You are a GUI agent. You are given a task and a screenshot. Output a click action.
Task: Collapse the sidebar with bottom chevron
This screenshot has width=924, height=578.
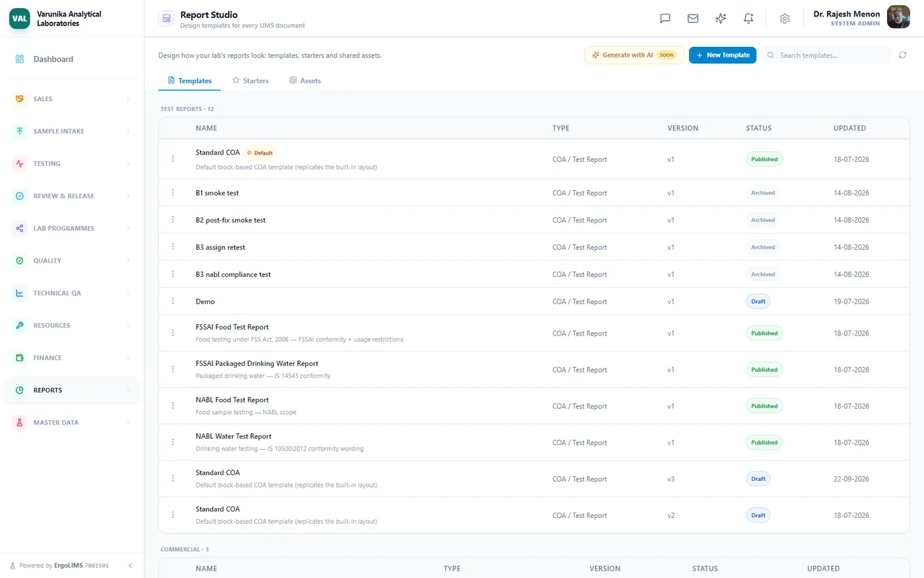tap(130, 565)
